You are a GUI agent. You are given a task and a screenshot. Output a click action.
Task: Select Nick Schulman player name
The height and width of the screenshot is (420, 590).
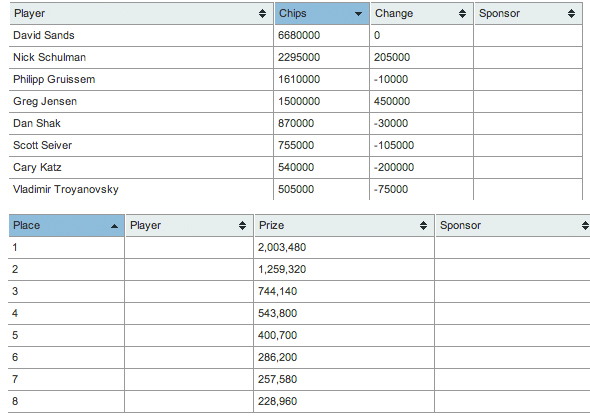49,57
